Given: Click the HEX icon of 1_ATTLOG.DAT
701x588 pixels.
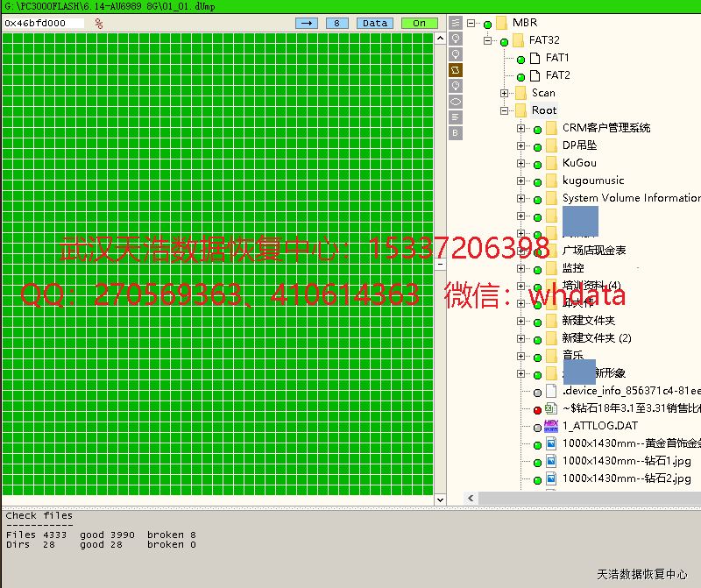Looking at the screenshot, I should click(551, 426).
